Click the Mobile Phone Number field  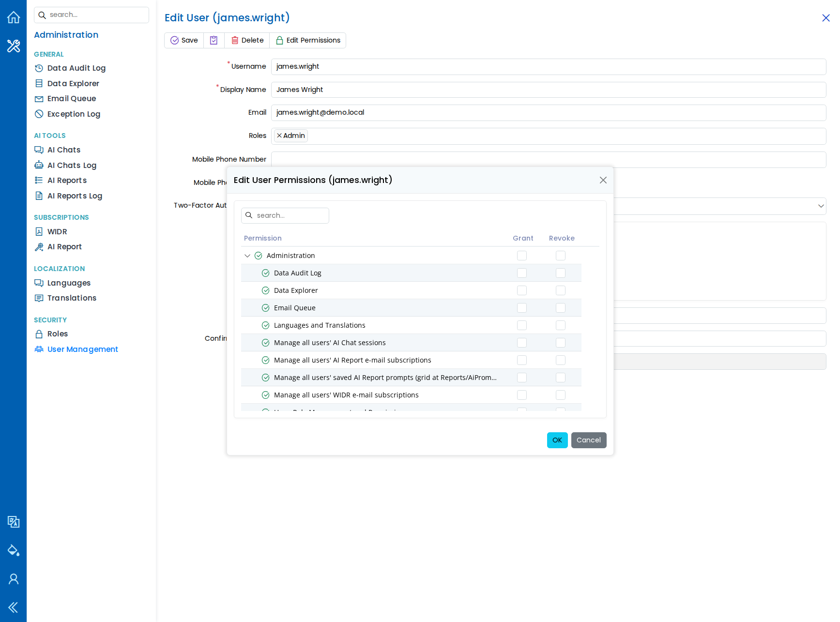[549, 159]
